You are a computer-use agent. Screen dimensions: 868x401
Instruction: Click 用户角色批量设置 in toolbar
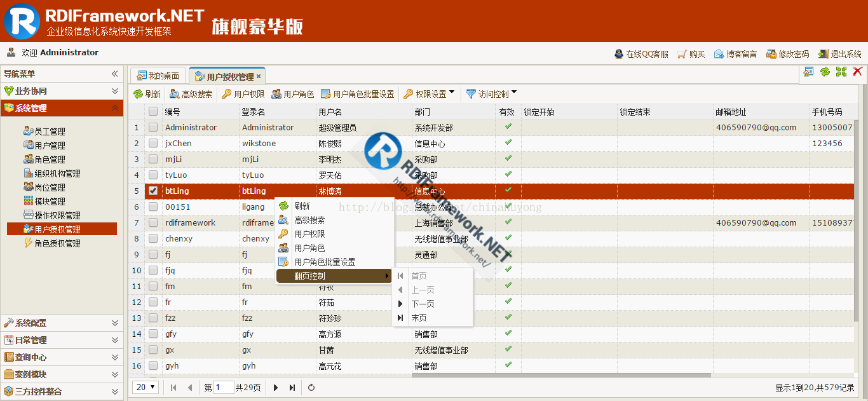pyautogui.click(x=358, y=94)
